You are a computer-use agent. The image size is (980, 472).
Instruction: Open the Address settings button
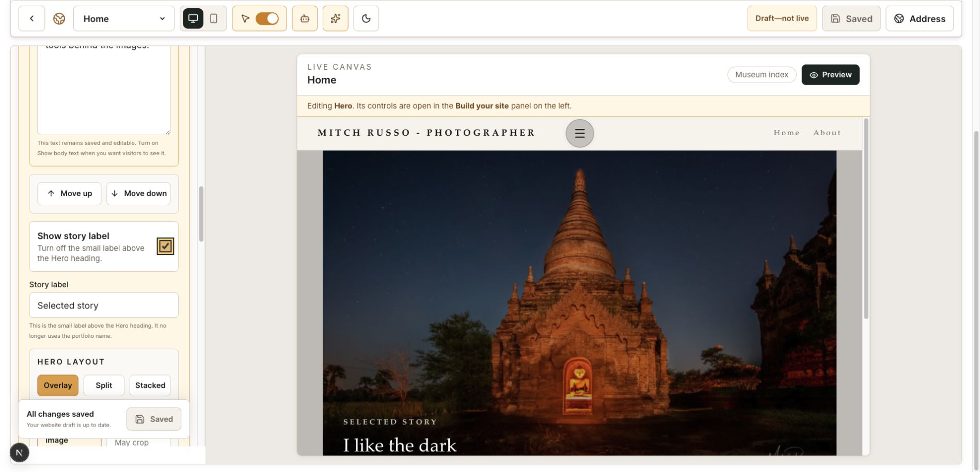point(920,19)
